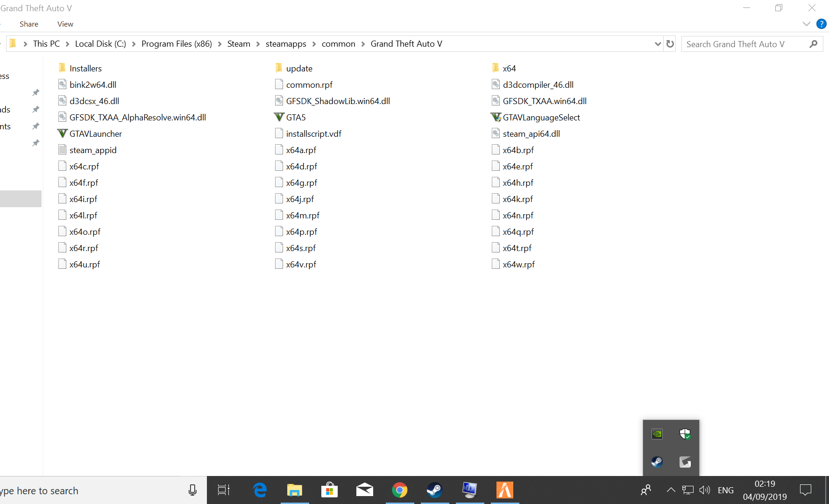829x504 pixels.
Task: Select the common.rpf file icon
Action: tap(279, 84)
